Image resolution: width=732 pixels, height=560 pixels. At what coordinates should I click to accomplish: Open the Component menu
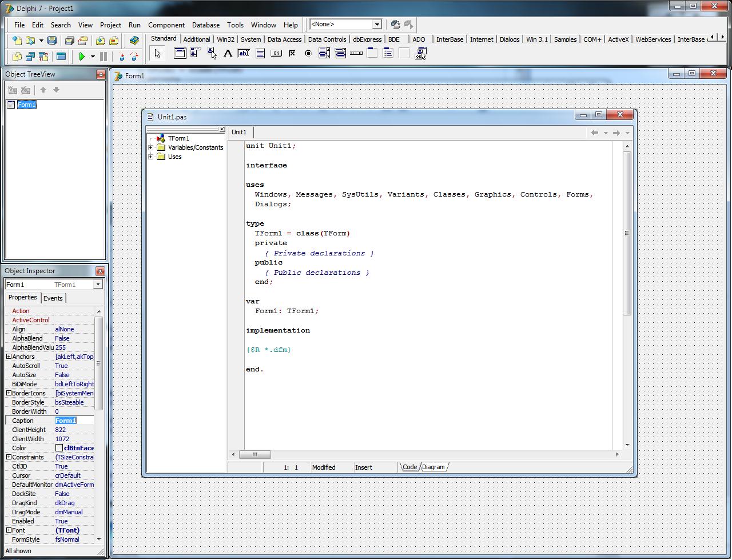(166, 25)
